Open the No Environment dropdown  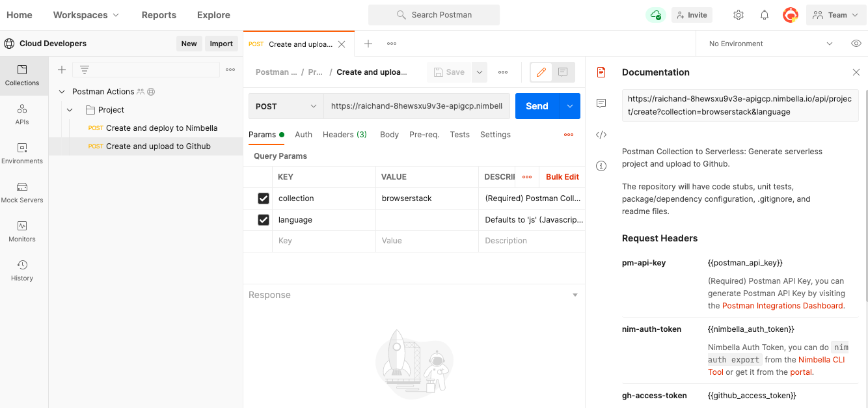click(x=770, y=44)
